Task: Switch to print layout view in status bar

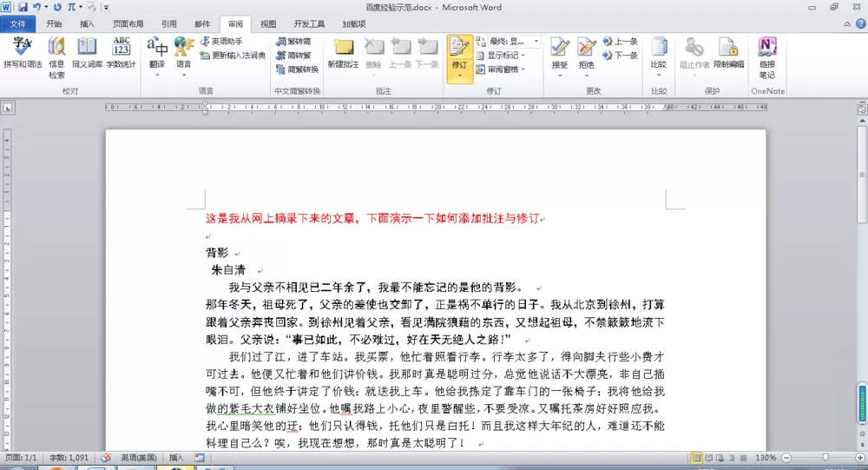Action: 696,458
